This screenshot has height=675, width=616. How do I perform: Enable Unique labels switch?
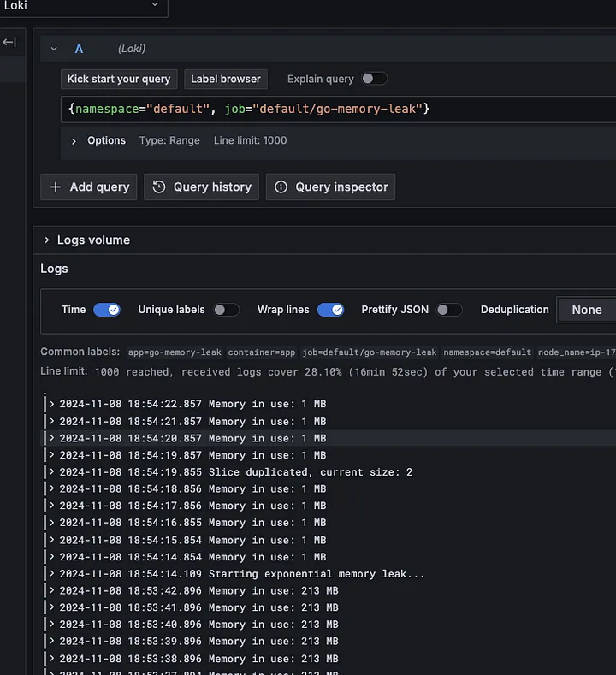[x=226, y=310]
